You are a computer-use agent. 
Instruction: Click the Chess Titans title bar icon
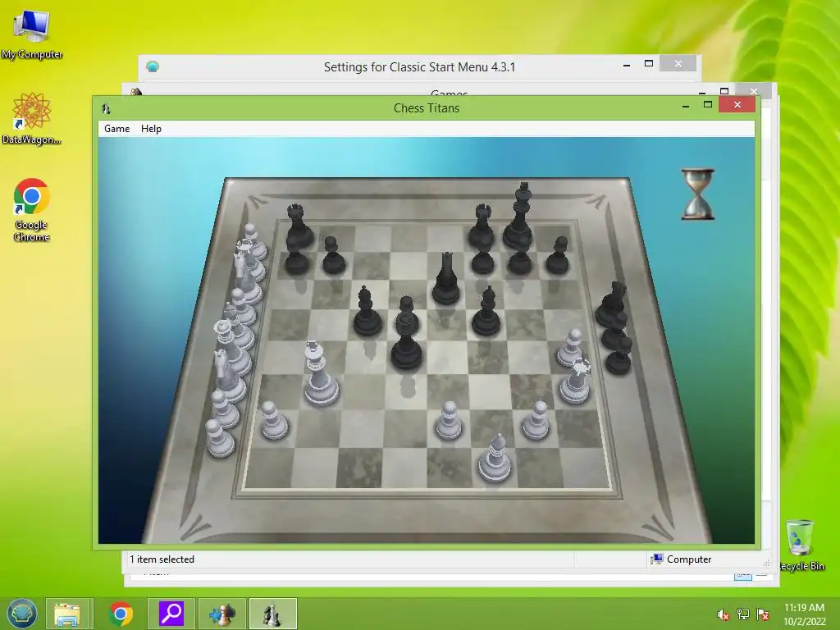pos(106,108)
